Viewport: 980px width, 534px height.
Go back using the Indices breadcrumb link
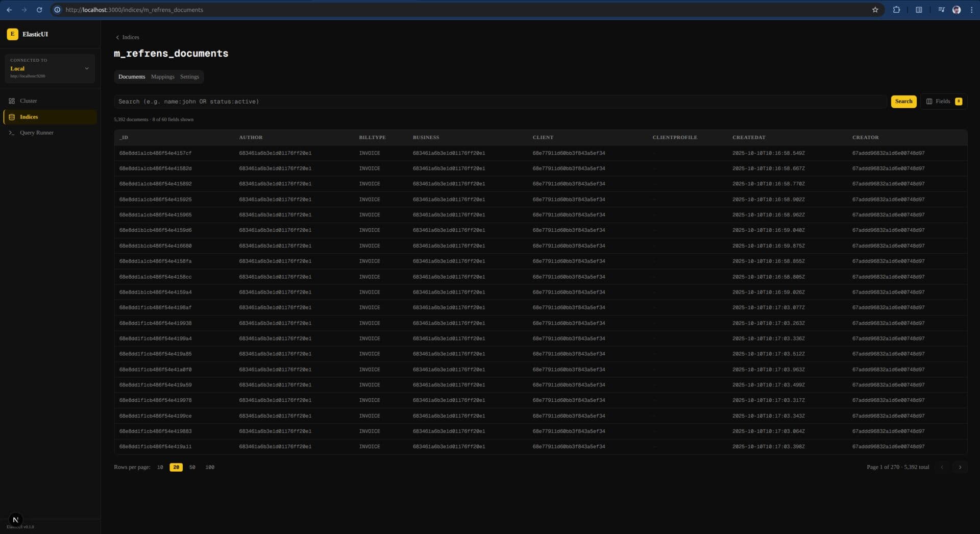[x=131, y=37]
